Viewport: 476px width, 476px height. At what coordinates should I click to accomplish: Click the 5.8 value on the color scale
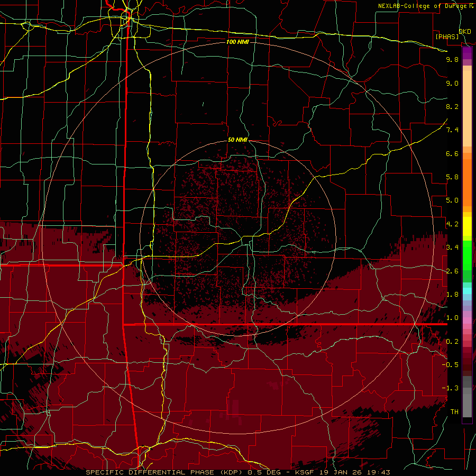click(x=452, y=177)
